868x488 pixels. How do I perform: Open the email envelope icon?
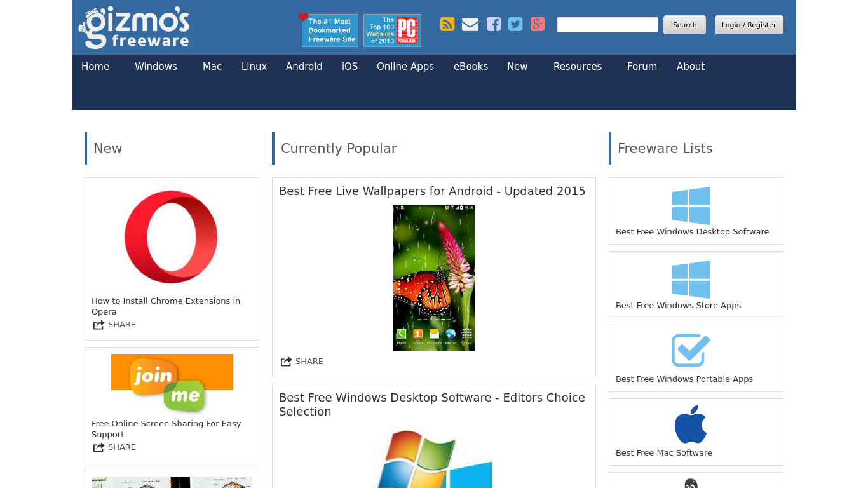pyautogui.click(x=470, y=24)
